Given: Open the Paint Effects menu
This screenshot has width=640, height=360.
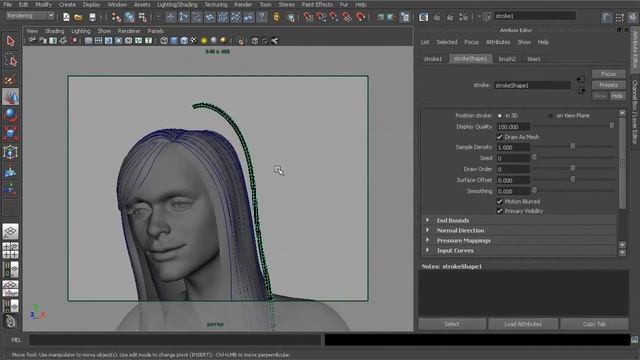Looking at the screenshot, I should (x=317, y=4).
